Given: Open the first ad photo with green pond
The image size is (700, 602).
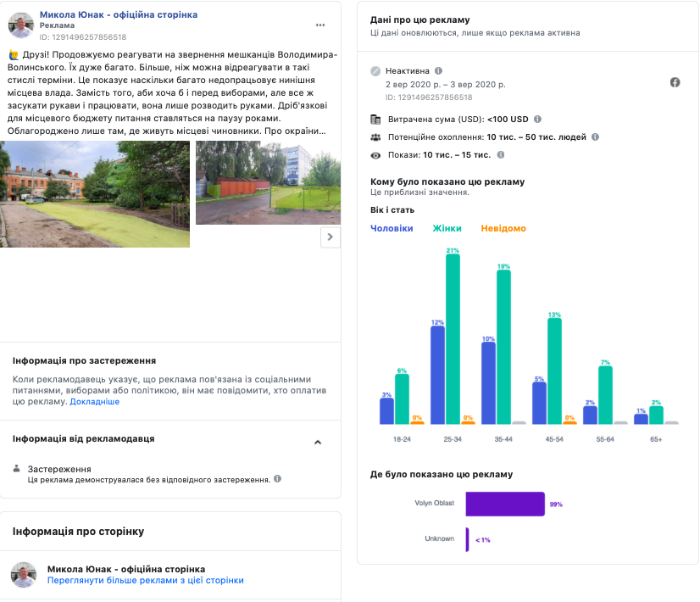Looking at the screenshot, I should click(x=95, y=194).
